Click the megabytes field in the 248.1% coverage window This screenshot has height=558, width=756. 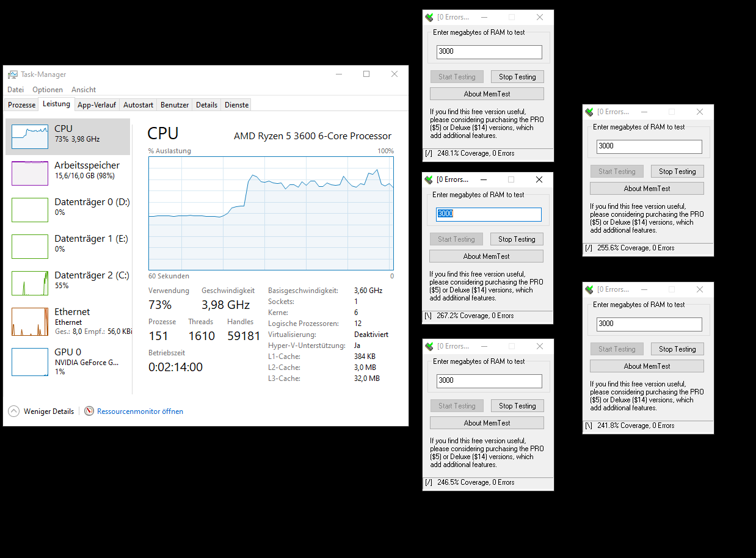[489, 52]
